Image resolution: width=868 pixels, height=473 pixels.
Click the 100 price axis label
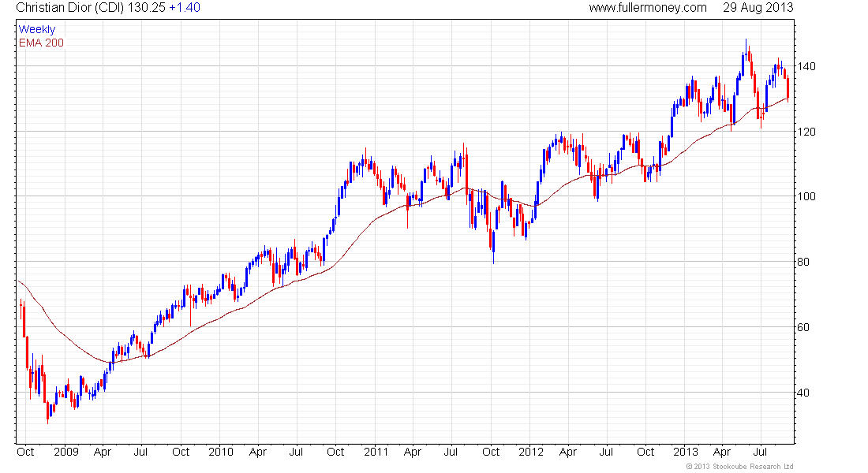[x=806, y=196]
